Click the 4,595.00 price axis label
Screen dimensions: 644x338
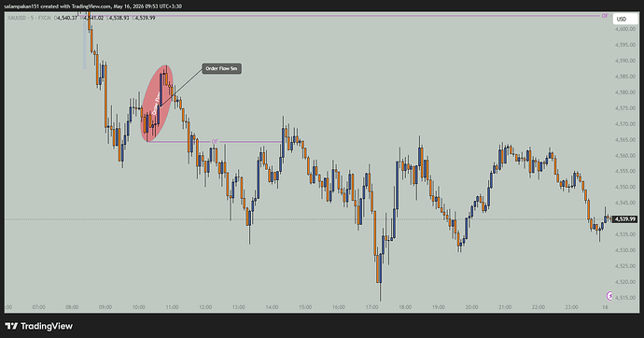(625, 45)
